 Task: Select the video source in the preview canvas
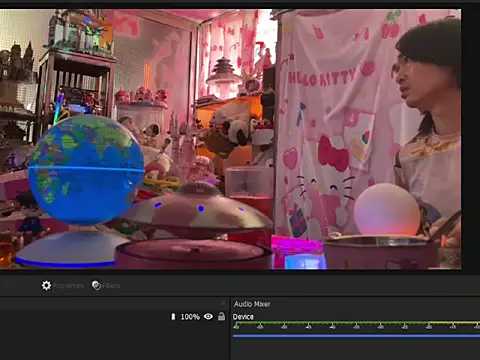coord(230,139)
